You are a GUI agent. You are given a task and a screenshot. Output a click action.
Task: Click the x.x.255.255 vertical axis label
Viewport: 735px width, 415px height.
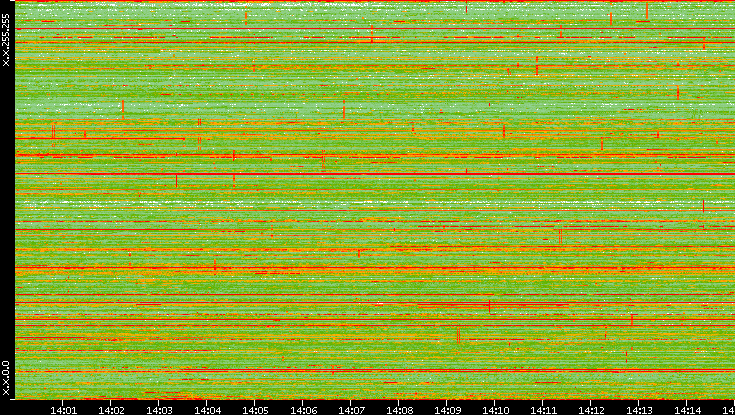click(x=6, y=40)
